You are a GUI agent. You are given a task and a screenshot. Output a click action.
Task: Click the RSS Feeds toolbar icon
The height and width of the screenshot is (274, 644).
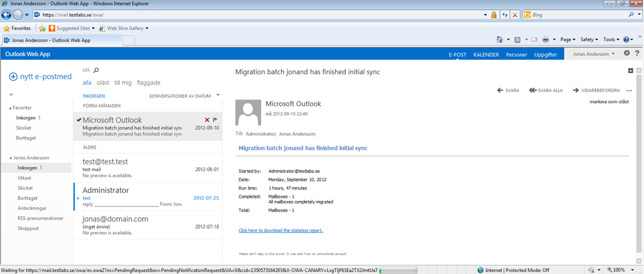pyautogui.click(x=518, y=40)
